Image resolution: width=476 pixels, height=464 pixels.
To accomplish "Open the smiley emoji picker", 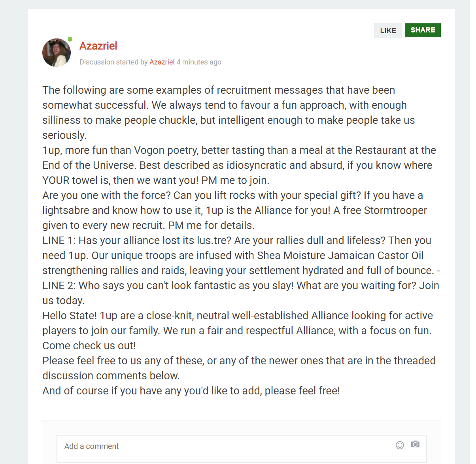I will tap(400, 445).
